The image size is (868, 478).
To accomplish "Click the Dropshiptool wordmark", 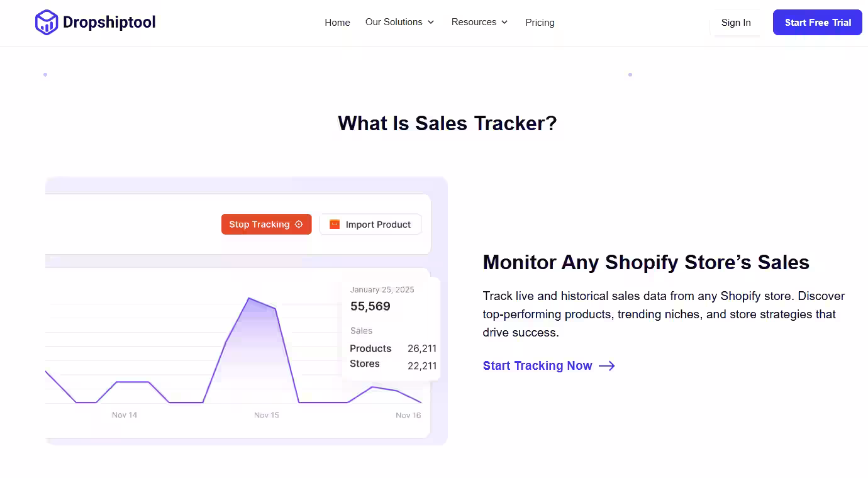I will [108, 21].
